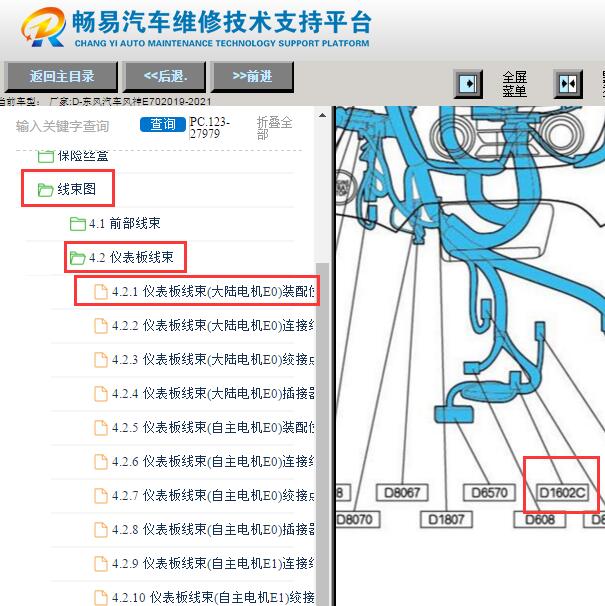Open document 4.2.2 仪表板线束(大陆电机E0)

[205, 325]
